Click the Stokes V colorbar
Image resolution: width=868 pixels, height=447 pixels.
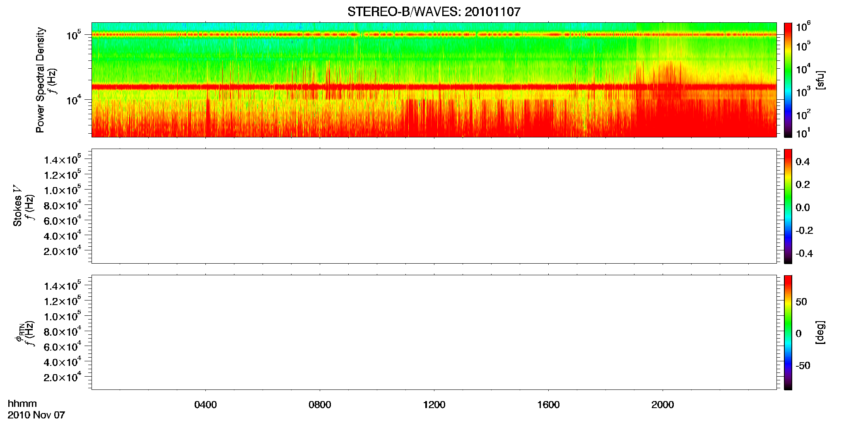(x=788, y=206)
